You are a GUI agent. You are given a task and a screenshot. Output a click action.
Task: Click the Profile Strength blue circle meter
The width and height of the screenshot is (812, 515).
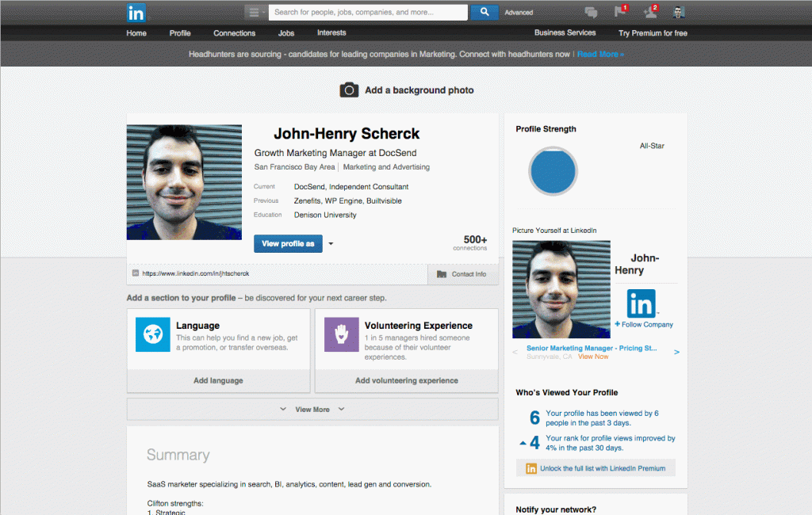(553, 171)
